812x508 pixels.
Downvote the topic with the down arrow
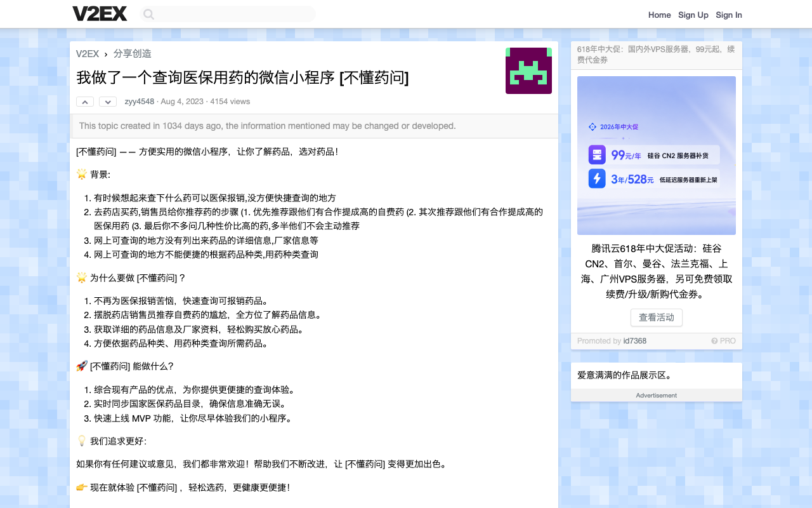108,102
